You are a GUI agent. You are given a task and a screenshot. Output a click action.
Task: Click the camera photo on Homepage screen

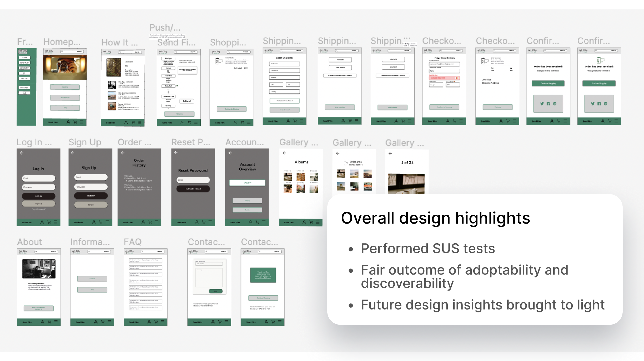coord(65,67)
